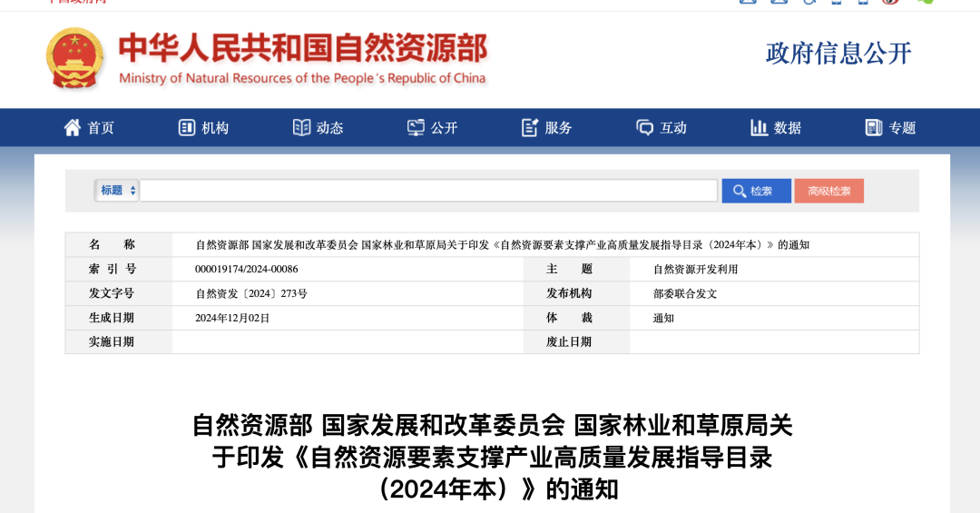
Task: Click document number 自然资发〔2024〕273号
Action: (251, 293)
